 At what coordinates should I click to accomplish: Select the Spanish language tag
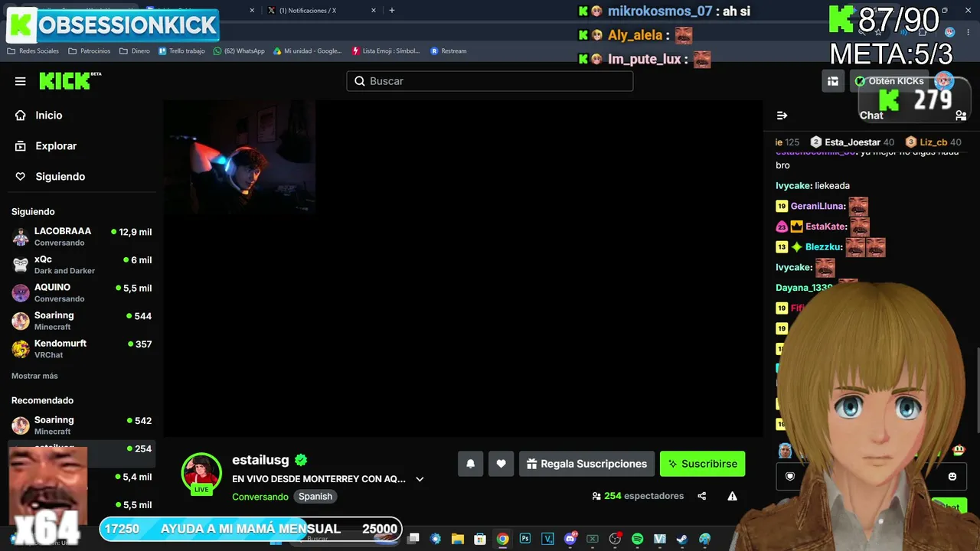pos(315,497)
